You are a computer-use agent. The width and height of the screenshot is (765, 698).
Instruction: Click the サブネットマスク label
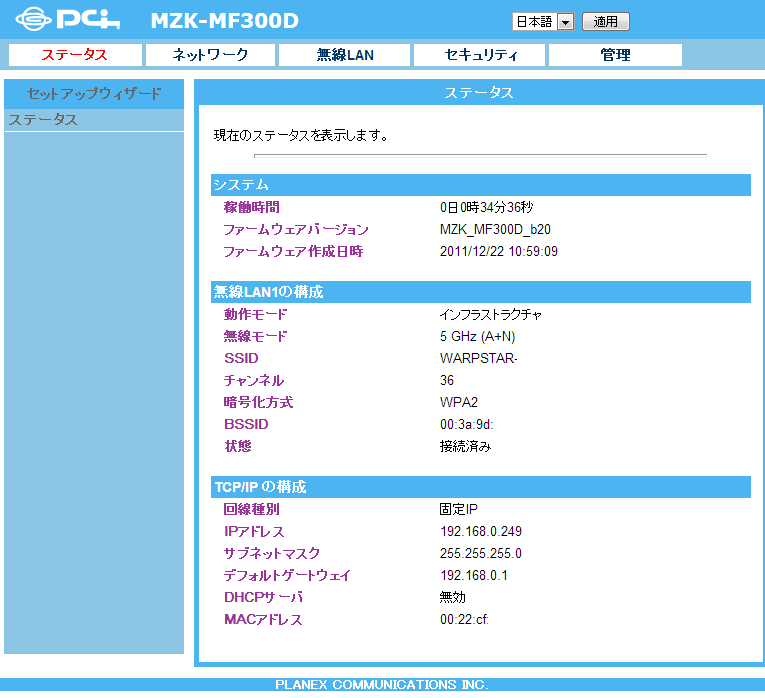[271, 553]
